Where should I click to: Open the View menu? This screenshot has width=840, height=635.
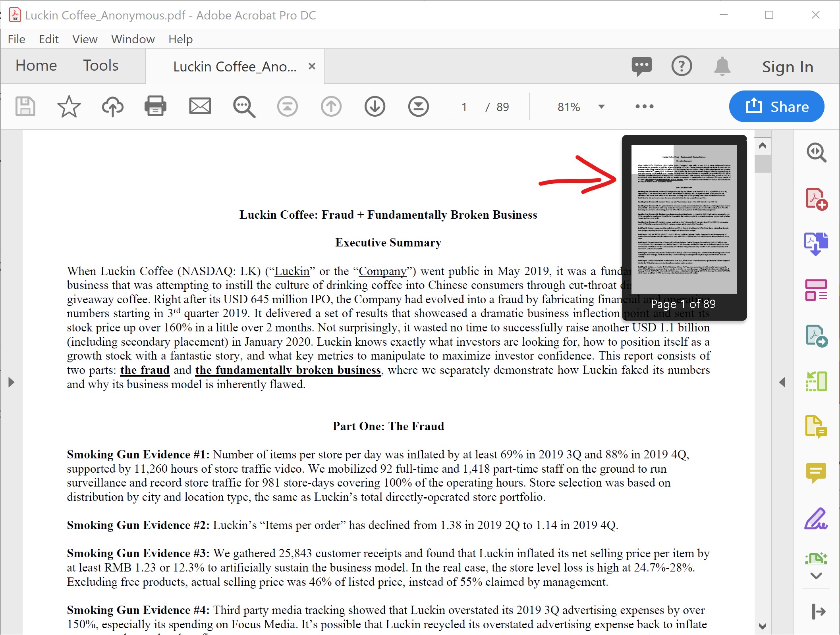click(84, 39)
